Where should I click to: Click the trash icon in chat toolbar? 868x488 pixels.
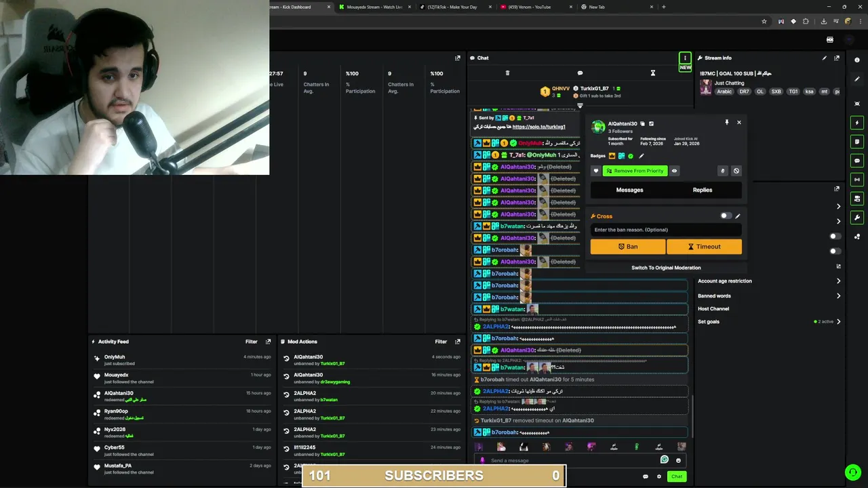point(507,73)
